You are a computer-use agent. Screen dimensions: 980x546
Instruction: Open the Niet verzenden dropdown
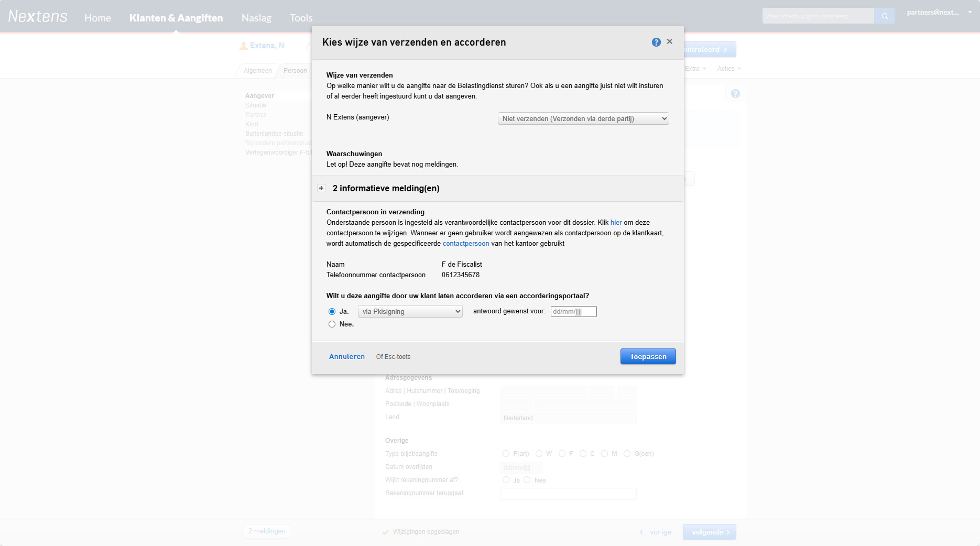(583, 118)
